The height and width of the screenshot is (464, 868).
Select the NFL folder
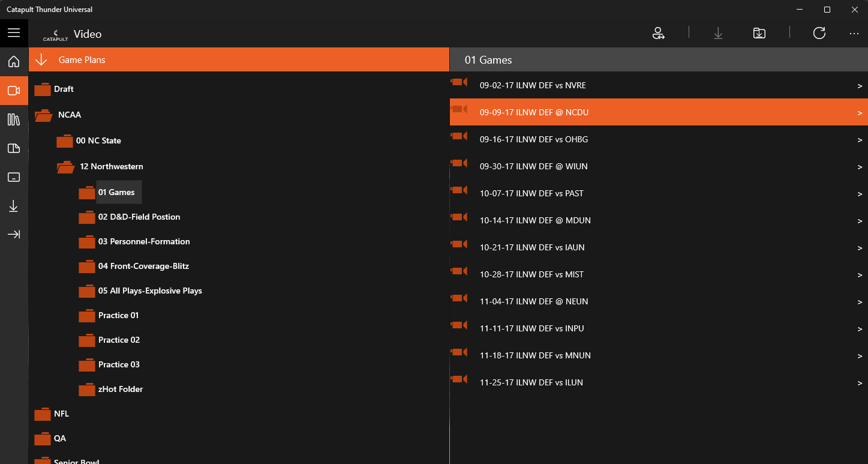click(x=61, y=414)
